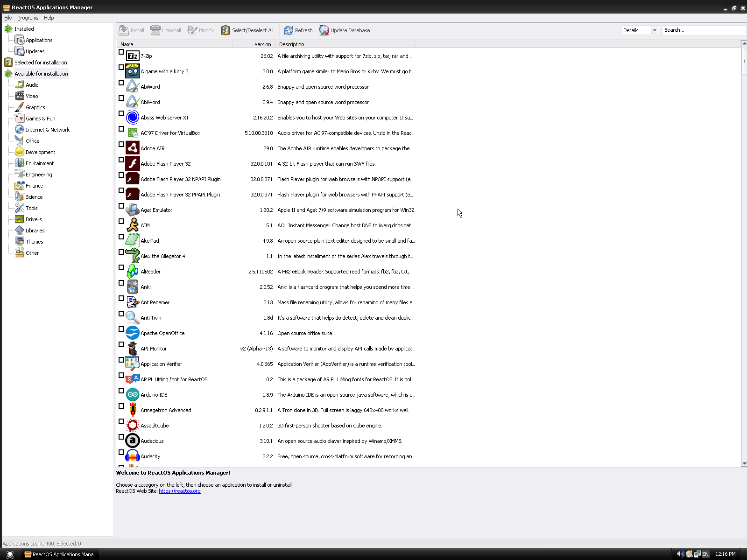This screenshot has width=747, height=560.
Task: Click the Description column header
Action: pyautogui.click(x=345, y=44)
